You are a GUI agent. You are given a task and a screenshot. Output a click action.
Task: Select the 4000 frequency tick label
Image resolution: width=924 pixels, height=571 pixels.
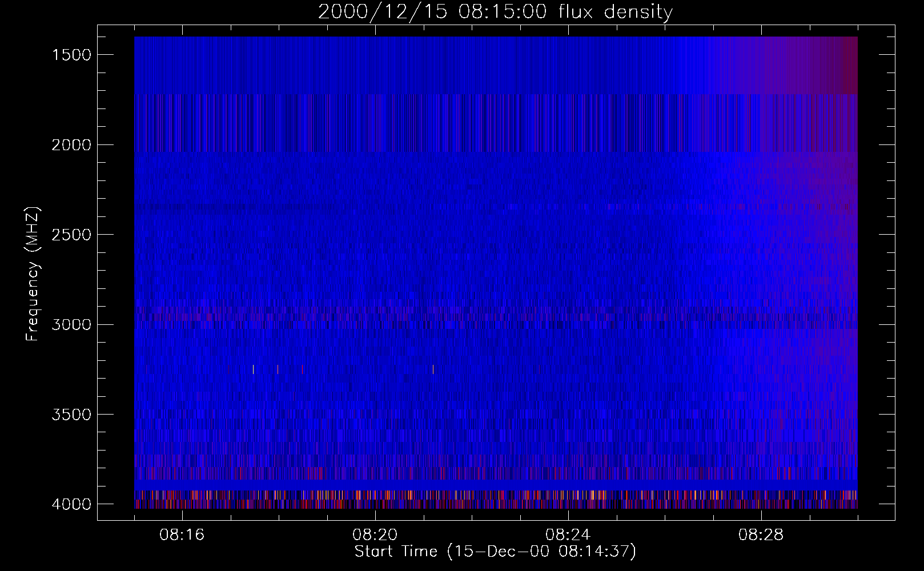point(71,504)
